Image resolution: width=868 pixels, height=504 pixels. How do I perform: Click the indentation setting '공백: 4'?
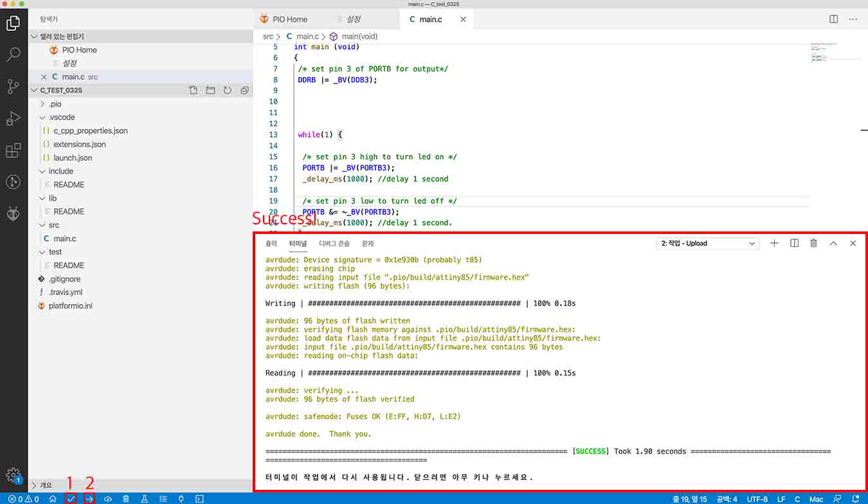[727, 499]
